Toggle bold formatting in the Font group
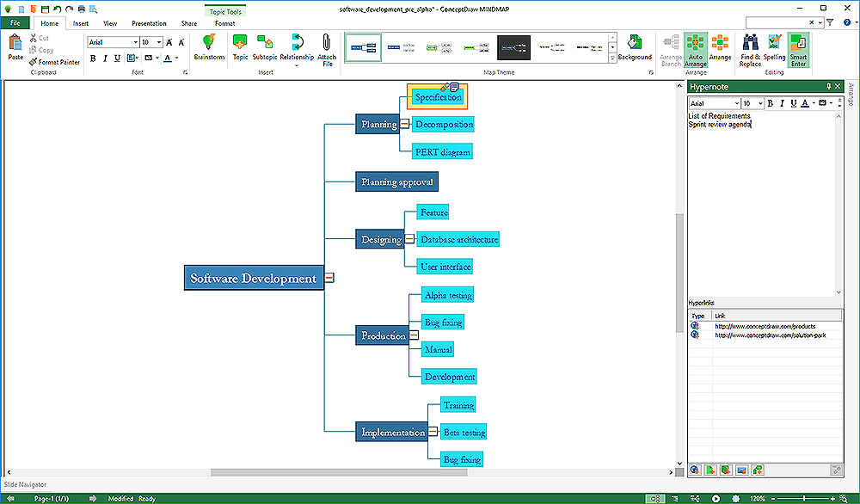The image size is (860, 504). (x=93, y=58)
